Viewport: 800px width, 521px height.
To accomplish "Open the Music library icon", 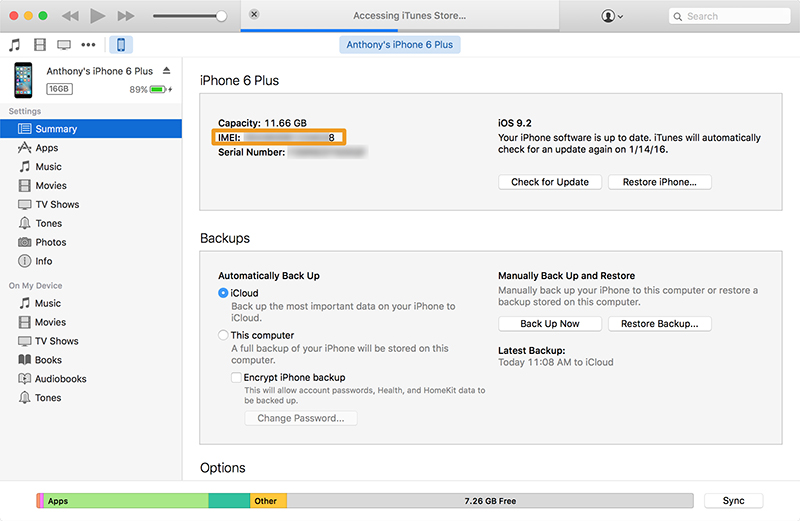I will (x=15, y=45).
